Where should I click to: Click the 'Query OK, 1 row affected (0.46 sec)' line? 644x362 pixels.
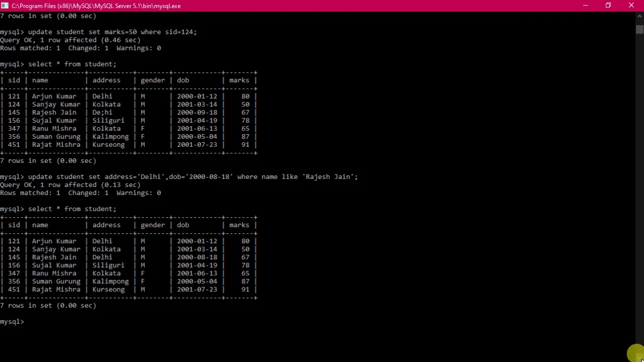(x=70, y=40)
